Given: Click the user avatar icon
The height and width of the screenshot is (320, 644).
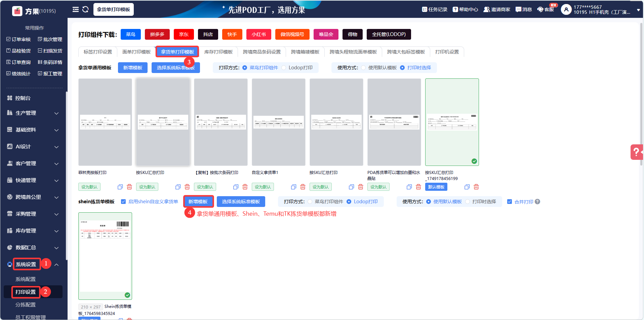Looking at the screenshot, I should (566, 9).
